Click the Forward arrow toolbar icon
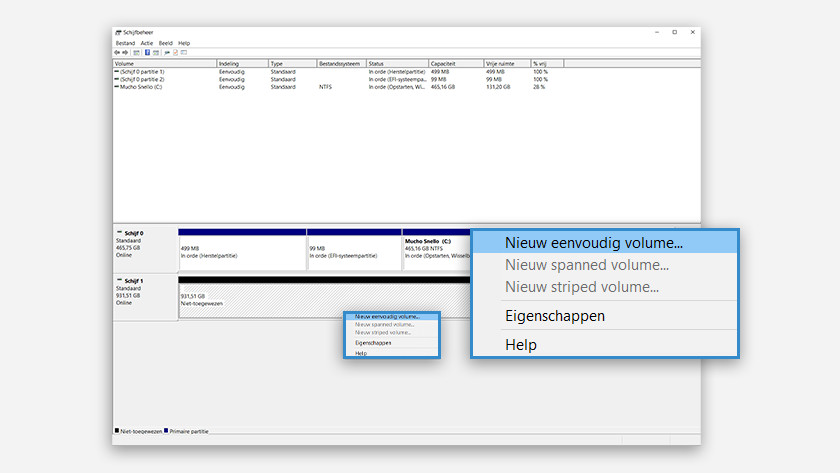 point(124,52)
